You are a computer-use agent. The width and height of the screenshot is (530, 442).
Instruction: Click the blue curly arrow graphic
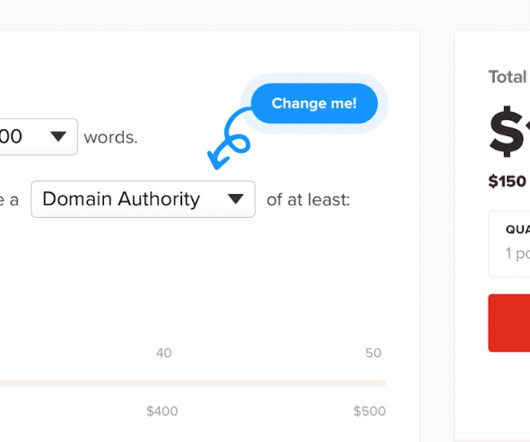pyautogui.click(x=228, y=139)
